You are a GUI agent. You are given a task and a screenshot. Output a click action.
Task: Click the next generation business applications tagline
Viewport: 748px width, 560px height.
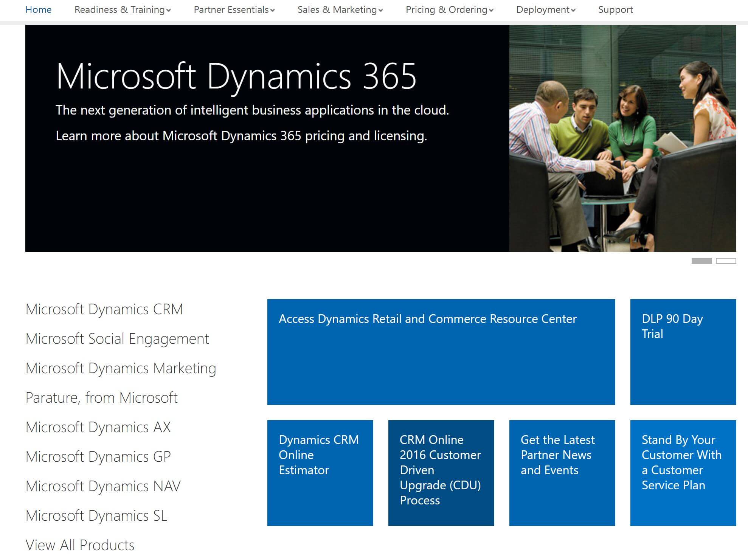click(252, 110)
